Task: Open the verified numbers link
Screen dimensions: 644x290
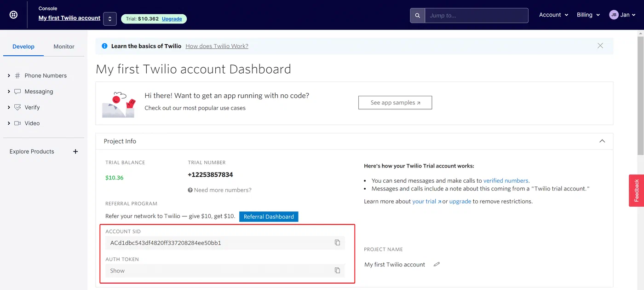Action: (506, 181)
